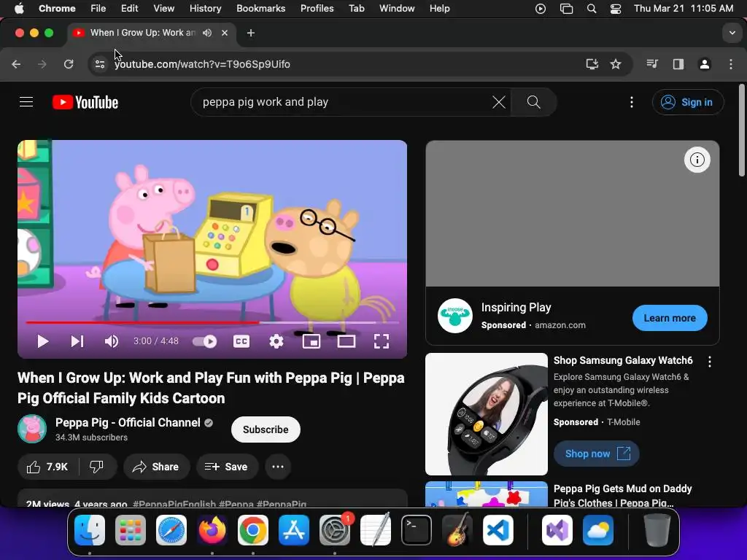The height and width of the screenshot is (560, 747).
Task: Click the address bar URL
Action: click(x=202, y=64)
